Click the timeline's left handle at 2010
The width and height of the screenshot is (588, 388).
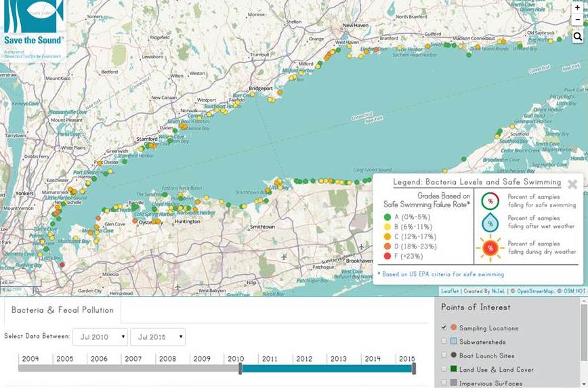click(x=240, y=368)
